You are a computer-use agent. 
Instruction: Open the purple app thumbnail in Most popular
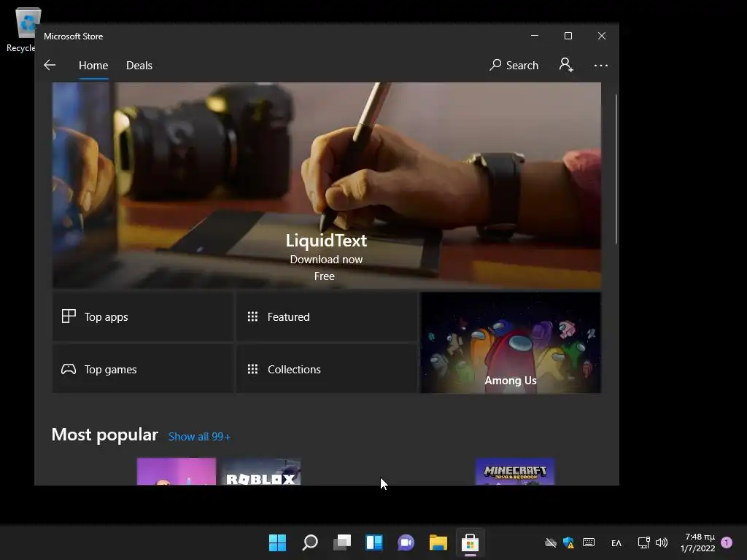pos(177,472)
